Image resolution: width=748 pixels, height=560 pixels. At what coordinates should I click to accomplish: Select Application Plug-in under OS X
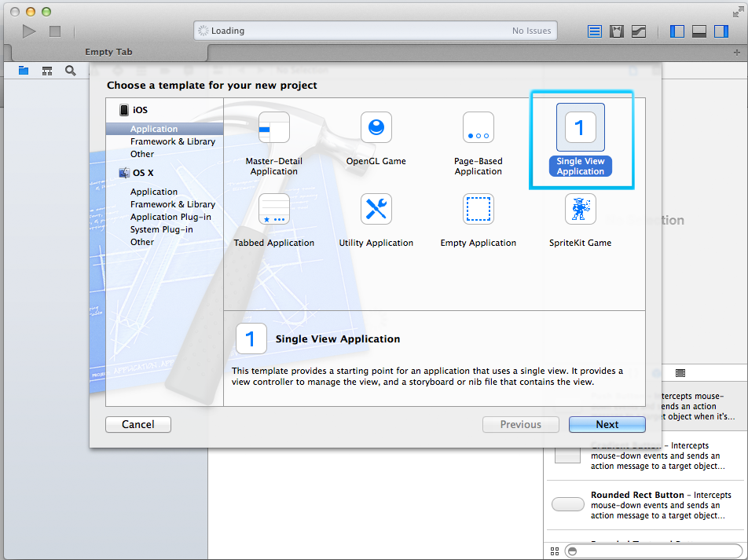tap(170, 217)
